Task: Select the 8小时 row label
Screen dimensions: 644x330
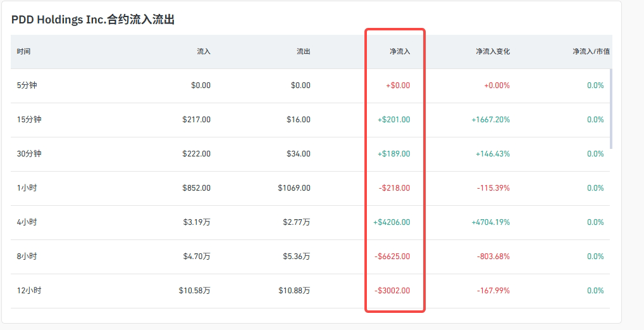Action: [x=27, y=256]
